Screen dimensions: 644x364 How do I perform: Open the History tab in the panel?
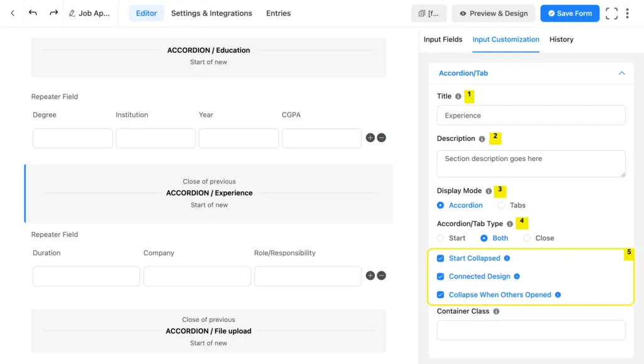click(x=561, y=39)
